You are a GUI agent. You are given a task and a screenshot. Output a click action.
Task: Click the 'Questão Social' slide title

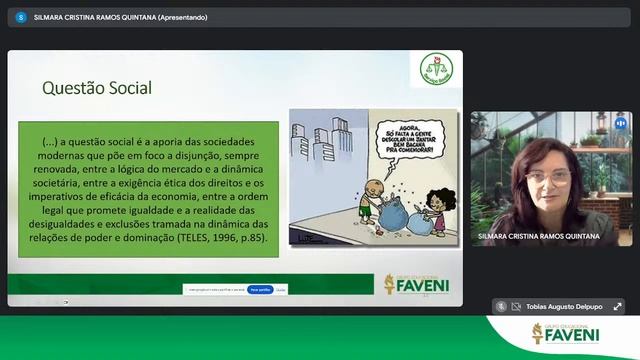[97, 88]
